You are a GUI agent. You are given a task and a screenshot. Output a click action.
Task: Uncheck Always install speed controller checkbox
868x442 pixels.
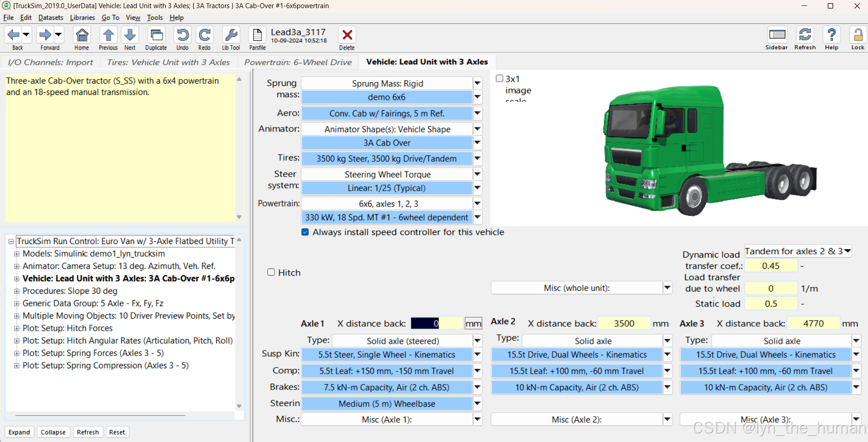click(305, 232)
